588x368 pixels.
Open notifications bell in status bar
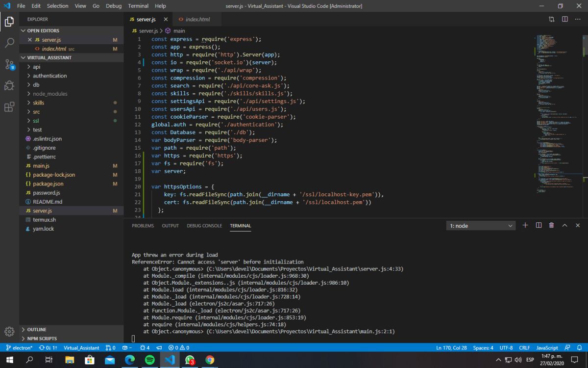click(x=579, y=347)
